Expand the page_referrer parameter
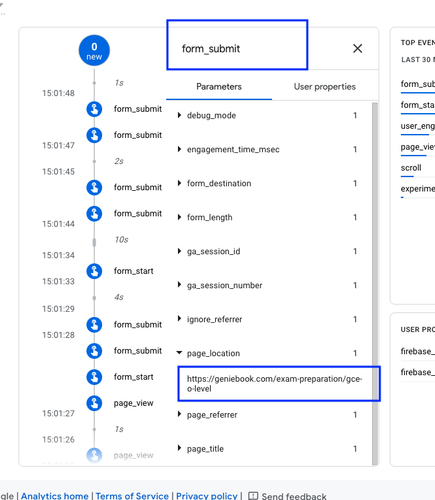 point(179,415)
